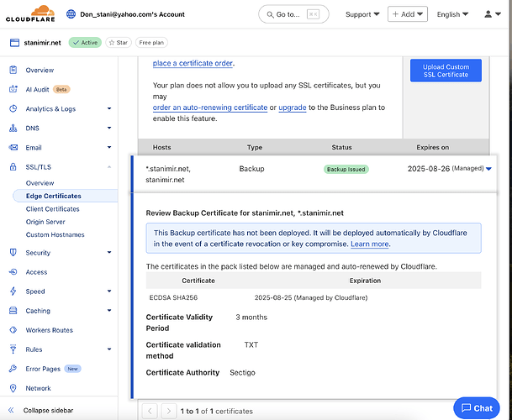Collapse the backup certificate row details
Image resolution: width=512 pixels, height=420 pixels.
488,169
